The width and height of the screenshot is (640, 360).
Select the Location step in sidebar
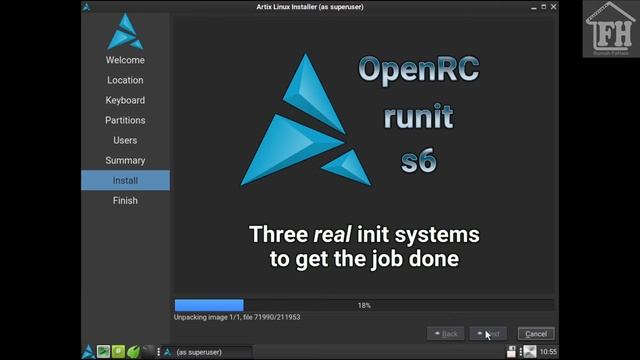tap(125, 80)
